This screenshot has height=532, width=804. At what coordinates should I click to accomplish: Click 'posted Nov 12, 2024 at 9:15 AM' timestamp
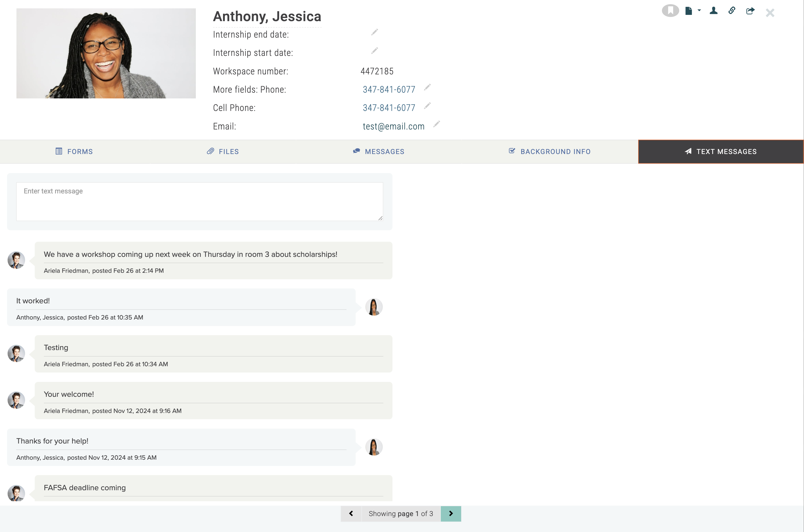pos(112,458)
